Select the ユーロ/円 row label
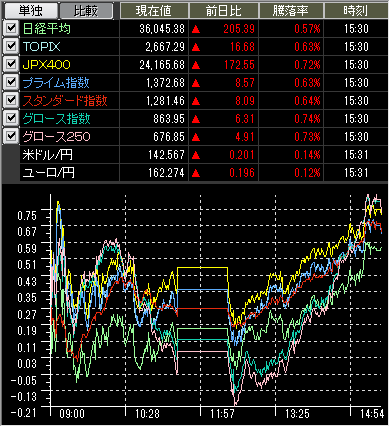The image size is (390, 427). pyautogui.click(x=49, y=173)
